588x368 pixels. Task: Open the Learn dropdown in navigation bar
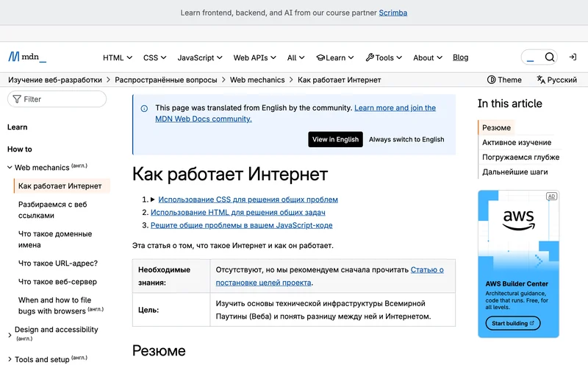click(335, 57)
